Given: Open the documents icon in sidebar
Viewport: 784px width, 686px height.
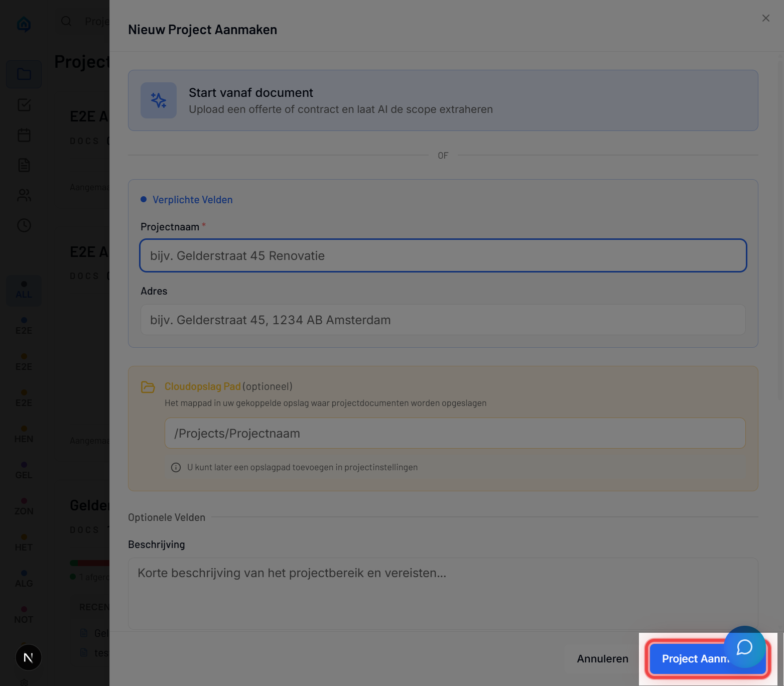Looking at the screenshot, I should [24, 165].
